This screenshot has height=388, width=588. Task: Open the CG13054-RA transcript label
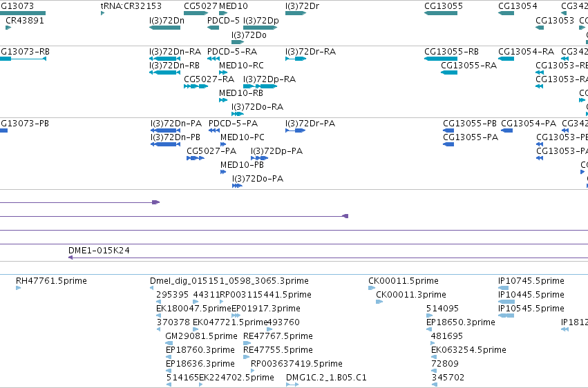pyautogui.click(x=526, y=52)
